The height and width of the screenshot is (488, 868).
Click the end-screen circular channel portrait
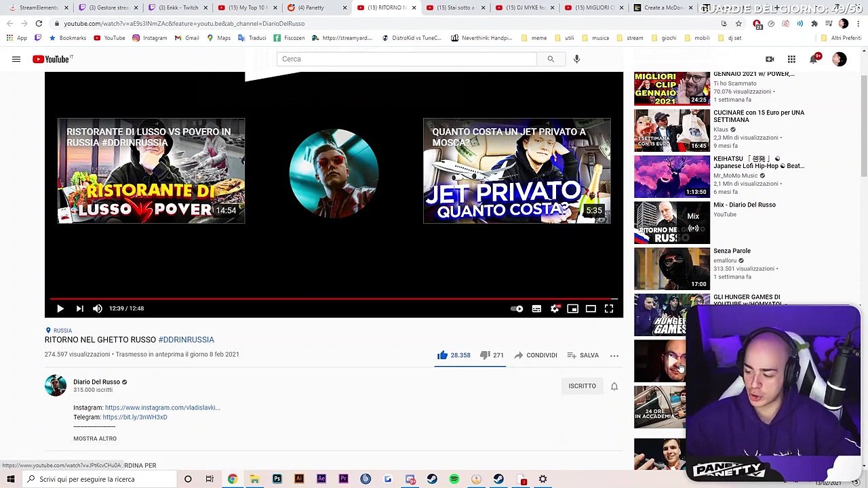pyautogui.click(x=334, y=173)
